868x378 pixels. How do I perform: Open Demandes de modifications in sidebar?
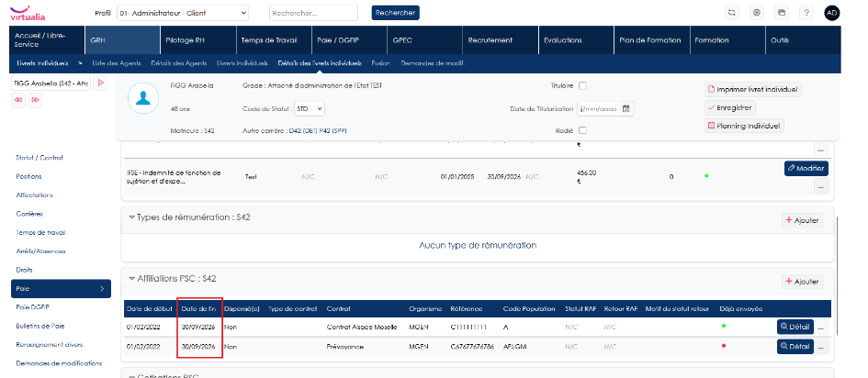[59, 363]
